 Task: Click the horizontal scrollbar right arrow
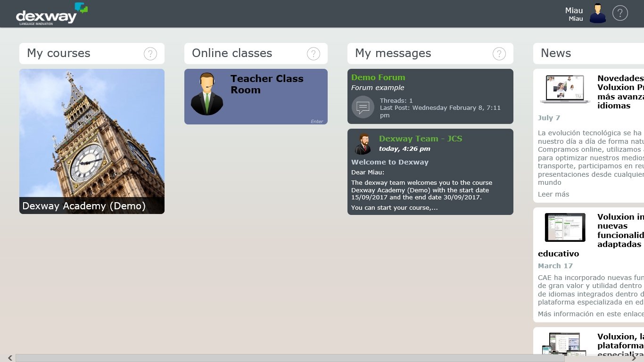[x=634, y=358]
